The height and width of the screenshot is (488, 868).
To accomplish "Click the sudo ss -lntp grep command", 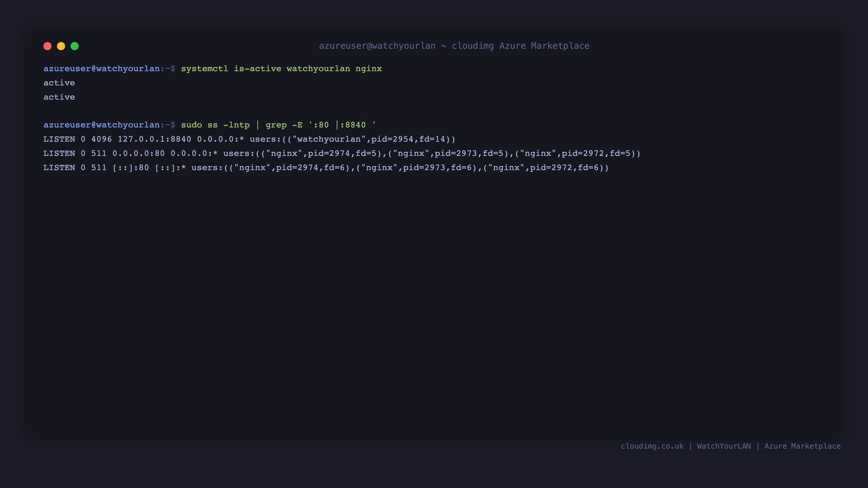I will click(278, 125).
